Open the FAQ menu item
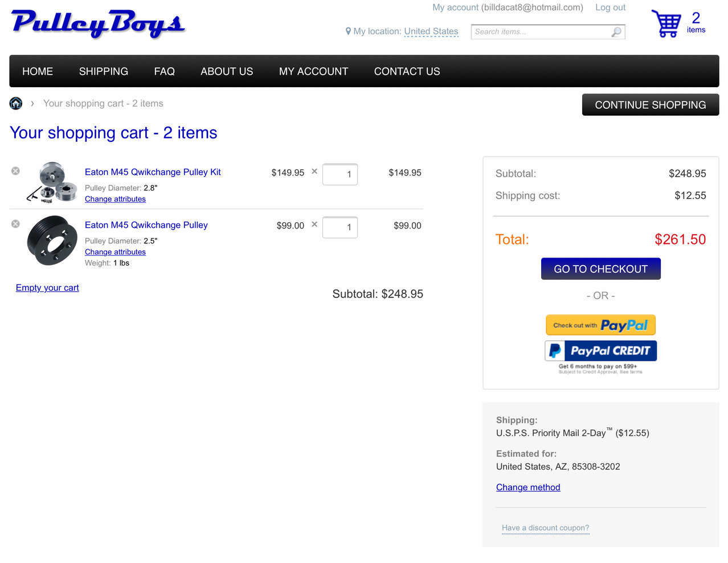728x563 pixels. coord(164,71)
